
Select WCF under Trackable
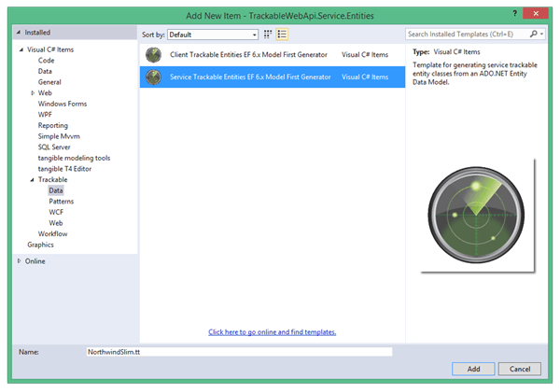click(56, 212)
